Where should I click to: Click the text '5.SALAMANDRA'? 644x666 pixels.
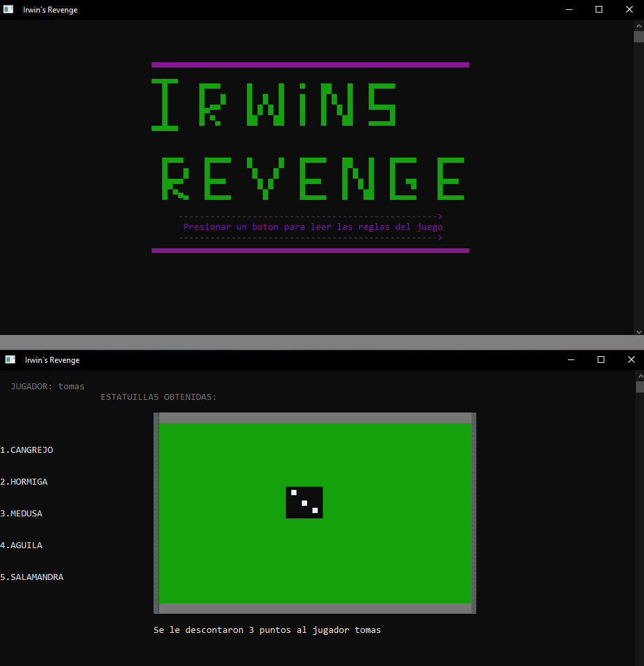[x=32, y=577]
